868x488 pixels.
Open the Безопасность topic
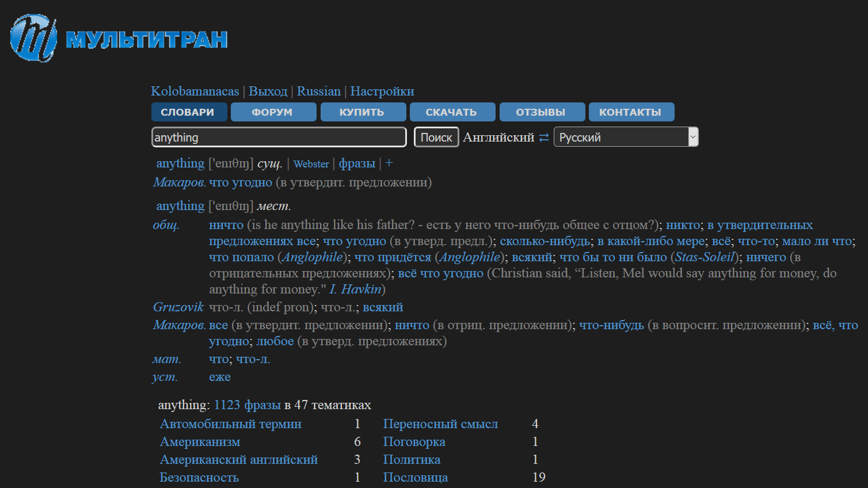coord(199,478)
